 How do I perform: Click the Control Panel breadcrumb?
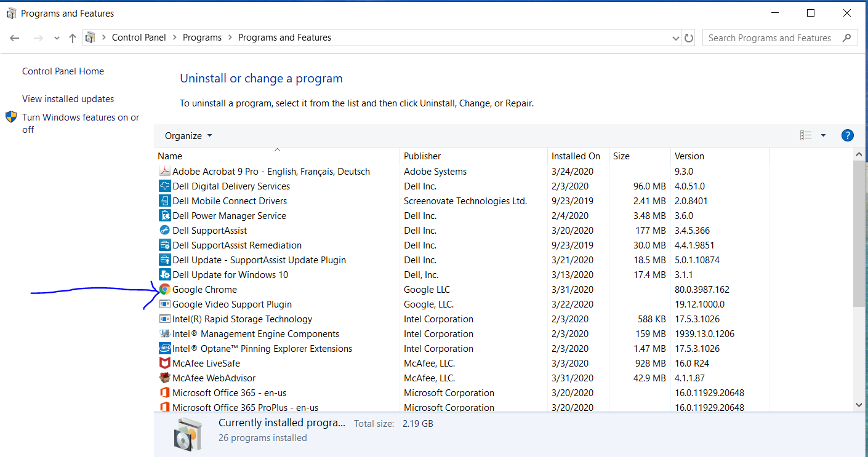(139, 38)
